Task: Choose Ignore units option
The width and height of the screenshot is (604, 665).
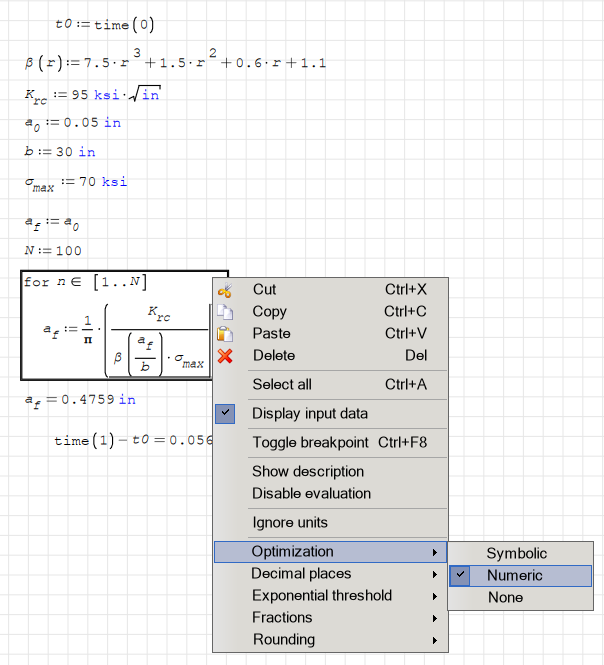Action: [x=290, y=522]
